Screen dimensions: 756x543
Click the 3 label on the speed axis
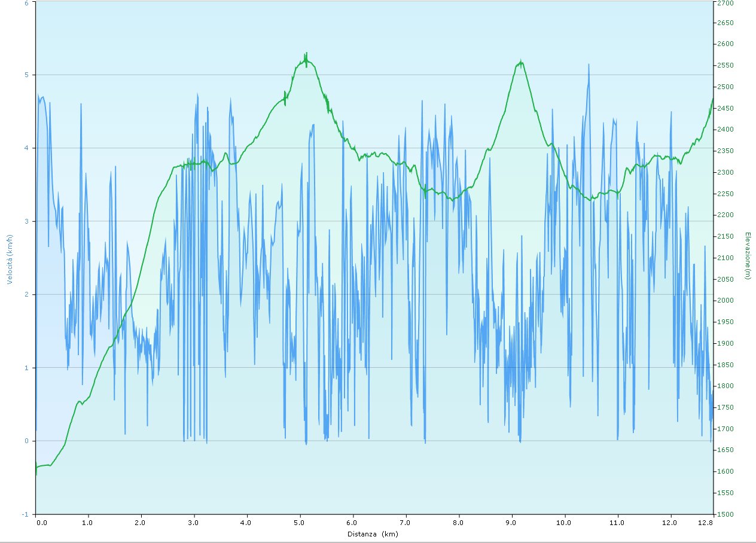pyautogui.click(x=26, y=221)
